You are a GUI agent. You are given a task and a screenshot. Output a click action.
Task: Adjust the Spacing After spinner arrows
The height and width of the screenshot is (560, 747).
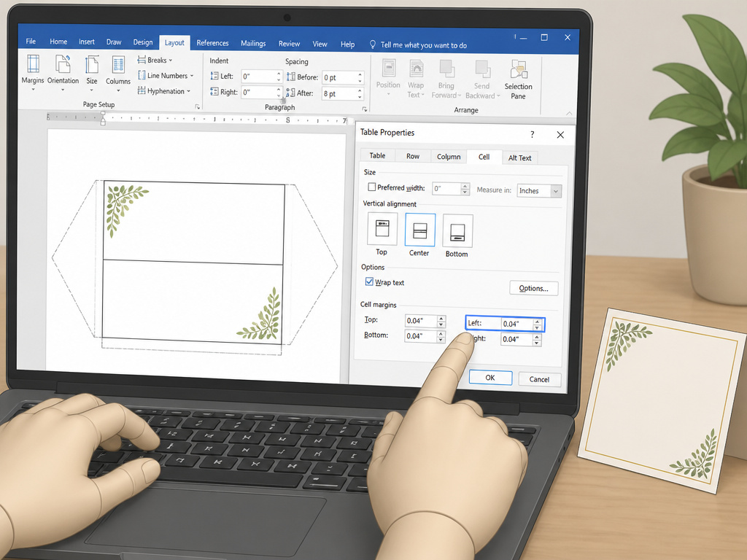tap(360, 94)
